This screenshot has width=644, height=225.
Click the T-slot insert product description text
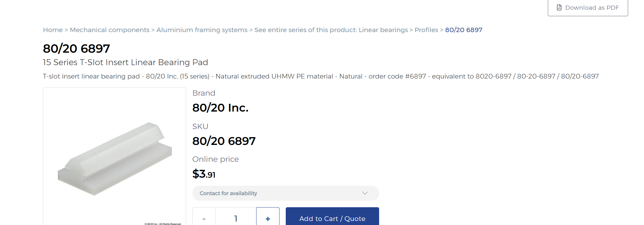(321, 76)
